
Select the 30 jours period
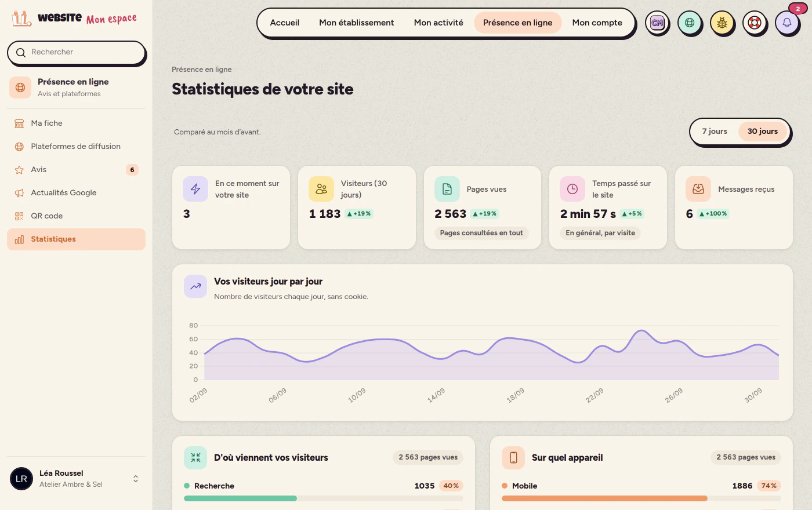point(763,132)
